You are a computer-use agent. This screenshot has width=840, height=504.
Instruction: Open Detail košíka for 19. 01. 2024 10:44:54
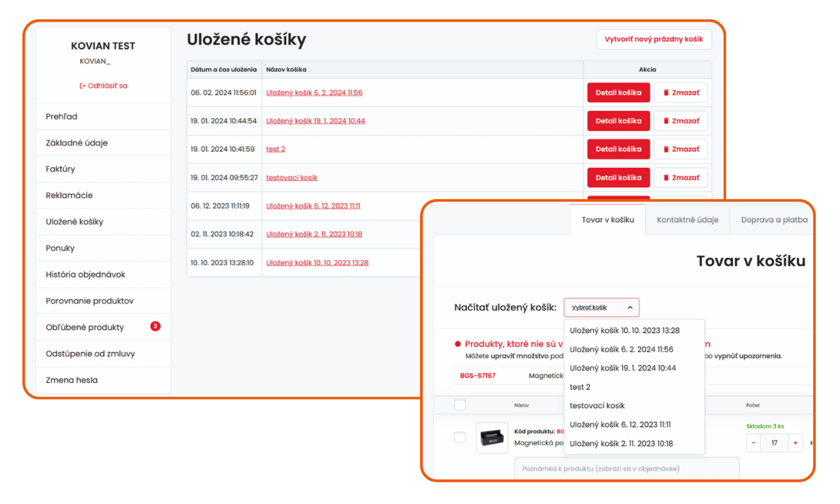pyautogui.click(x=618, y=121)
